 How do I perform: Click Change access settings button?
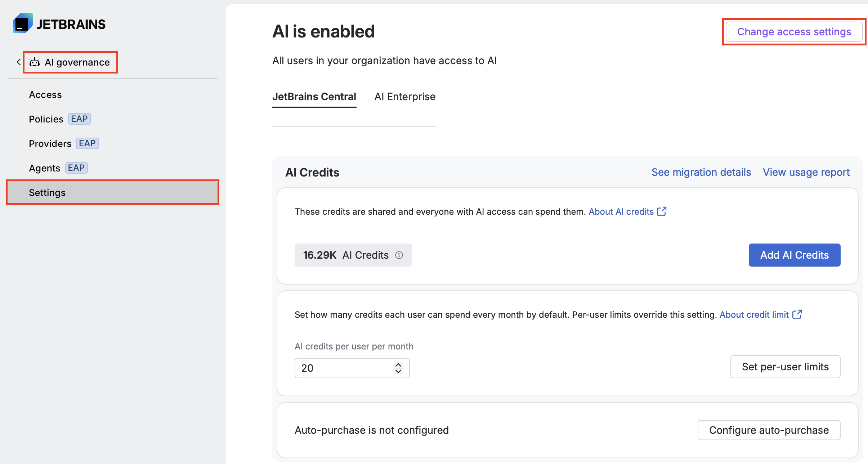[x=794, y=32]
